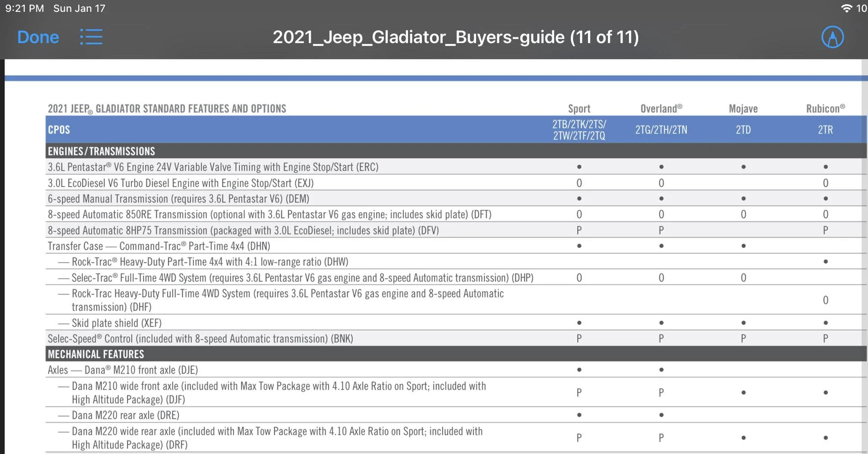868x454 pixels.
Task: Select the Mojave column header
Action: [743, 109]
